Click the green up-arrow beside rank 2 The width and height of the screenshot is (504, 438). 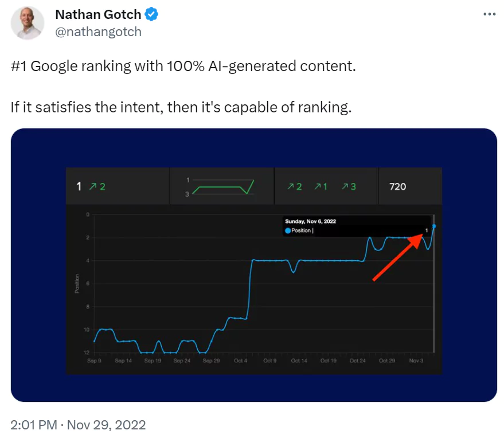[x=93, y=186]
